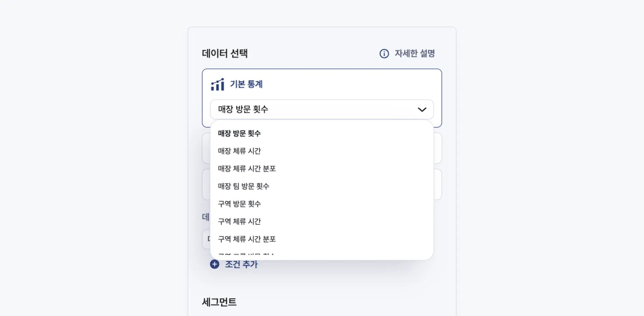Choose 매장 체류 시간 from the dropdown list
Image resolution: width=644 pixels, height=316 pixels.
239,151
